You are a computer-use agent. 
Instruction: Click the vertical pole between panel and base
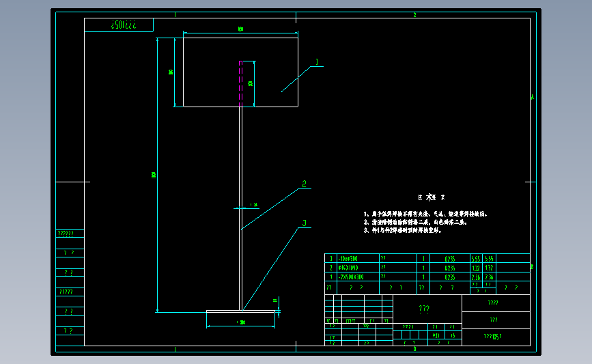coord(240,208)
